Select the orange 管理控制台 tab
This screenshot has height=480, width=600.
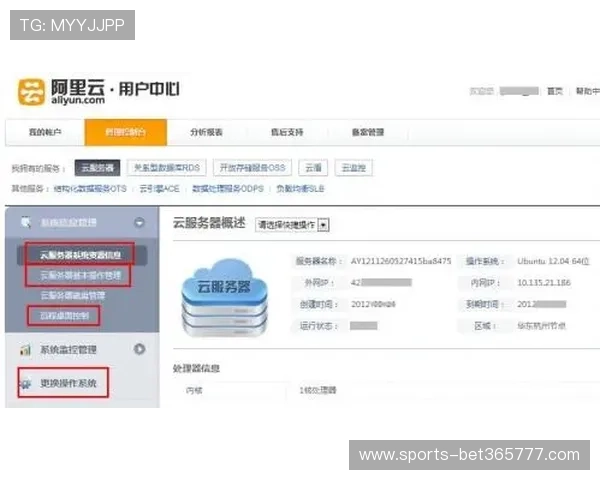[x=126, y=132]
